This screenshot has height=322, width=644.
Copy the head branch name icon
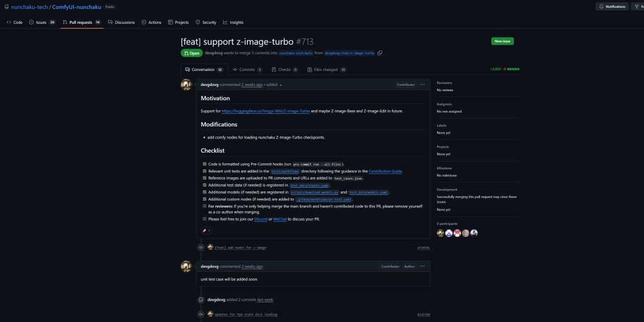[x=380, y=53]
